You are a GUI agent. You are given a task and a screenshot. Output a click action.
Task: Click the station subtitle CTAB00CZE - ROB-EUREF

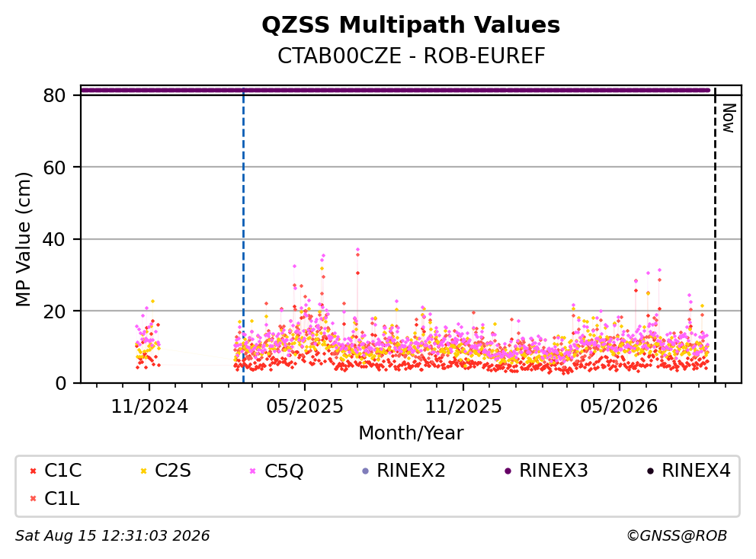coord(412,56)
